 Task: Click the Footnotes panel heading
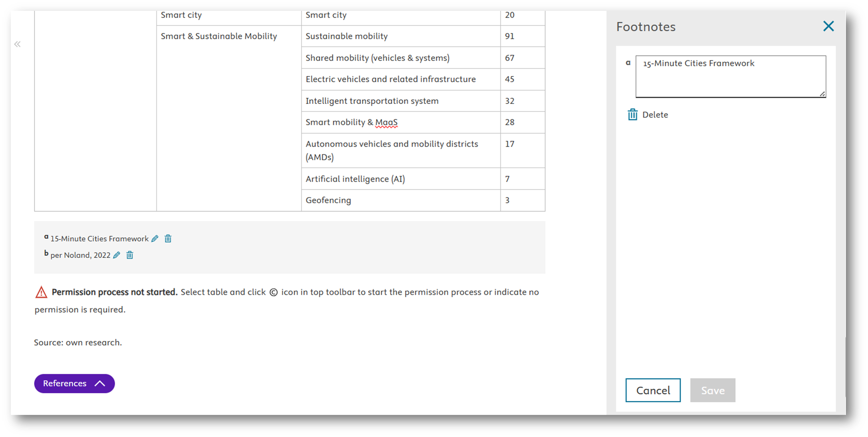coord(646,27)
